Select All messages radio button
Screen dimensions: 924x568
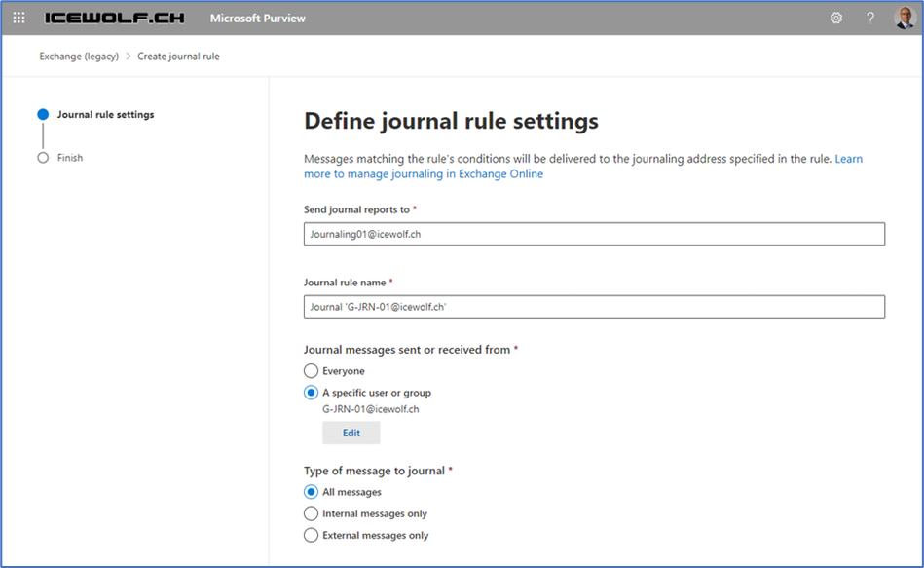pyautogui.click(x=311, y=492)
